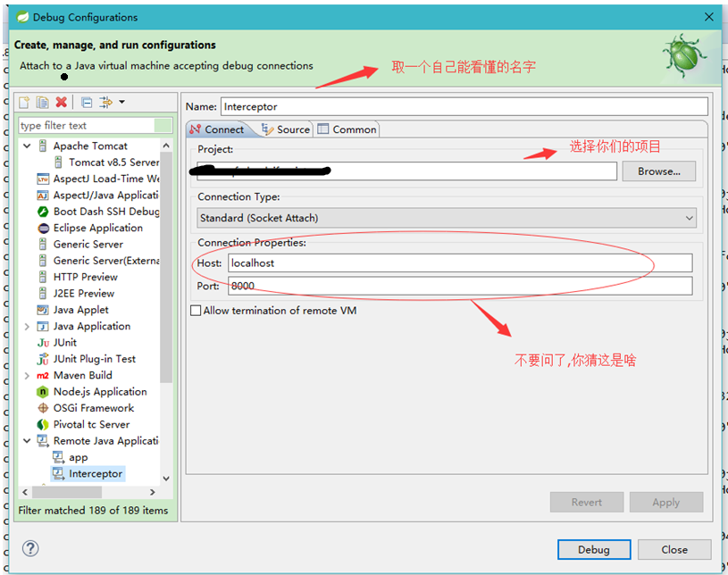
Task: Collapse the Apache Tomcat tree node
Action: click(x=27, y=146)
